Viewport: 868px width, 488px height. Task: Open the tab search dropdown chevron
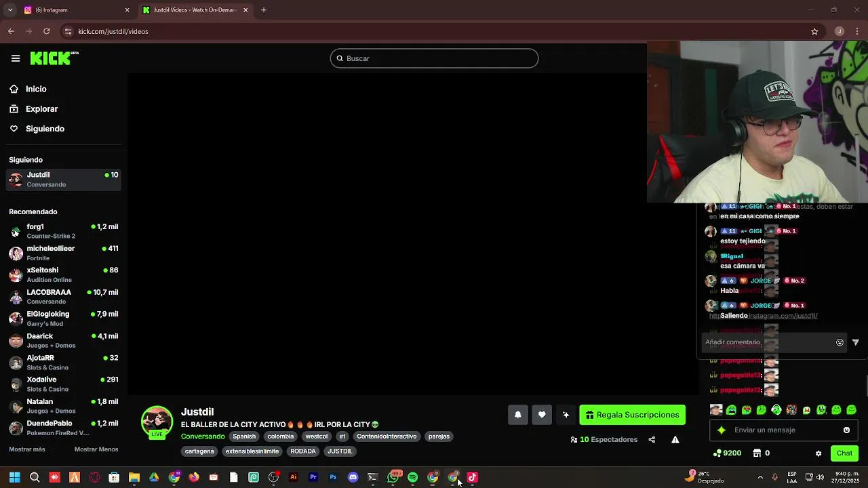9,10
